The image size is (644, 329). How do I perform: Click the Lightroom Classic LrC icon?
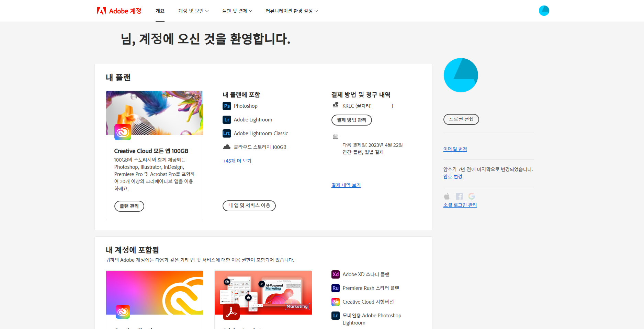227,133
